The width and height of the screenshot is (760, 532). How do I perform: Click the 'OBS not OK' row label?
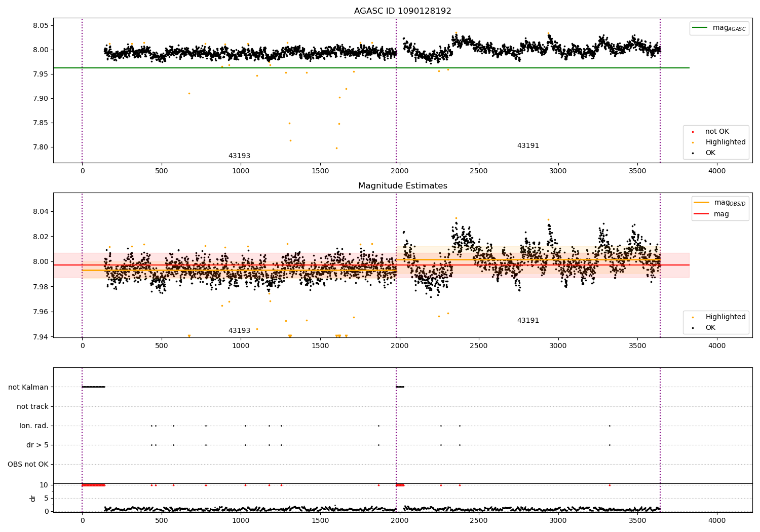(x=28, y=464)
